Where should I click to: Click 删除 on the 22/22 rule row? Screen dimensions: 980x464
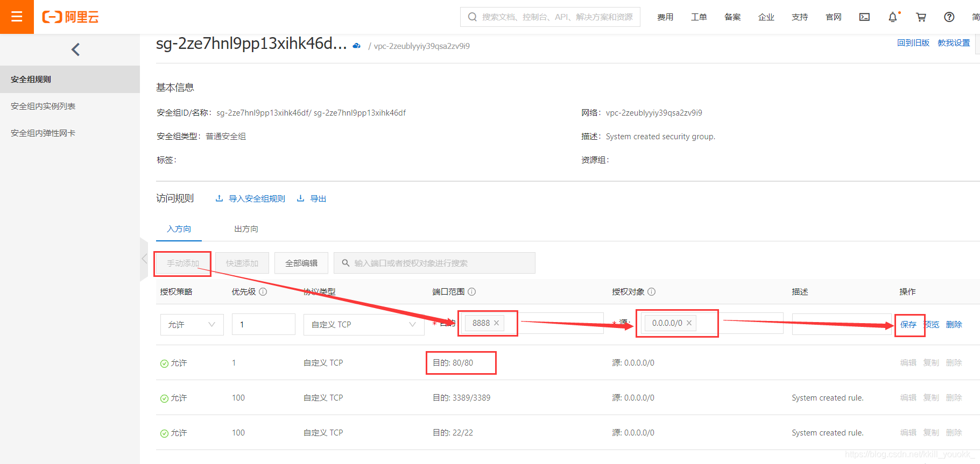tap(954, 432)
